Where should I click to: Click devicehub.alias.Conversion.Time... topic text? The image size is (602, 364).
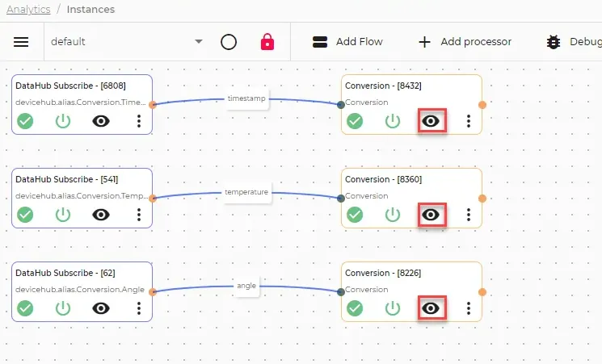click(81, 103)
